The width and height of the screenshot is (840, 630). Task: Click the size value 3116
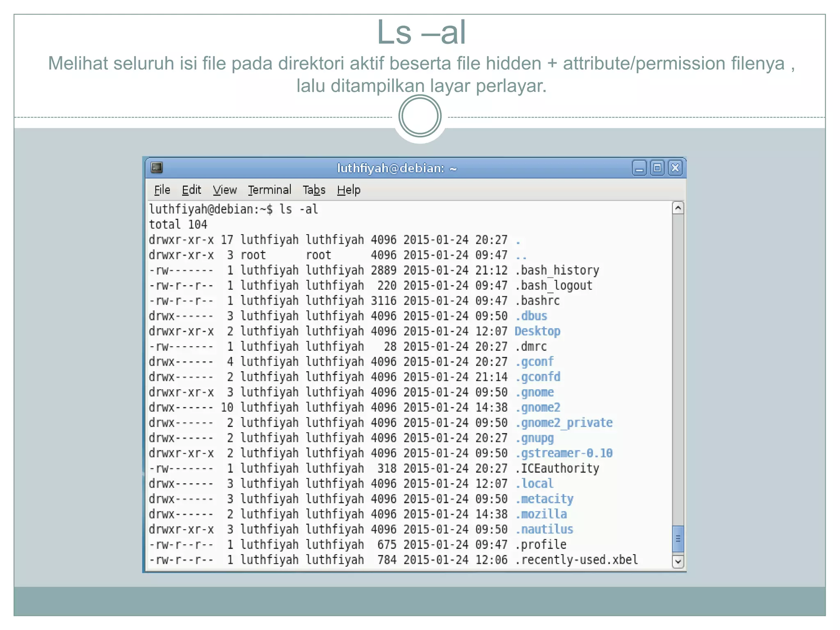(383, 301)
